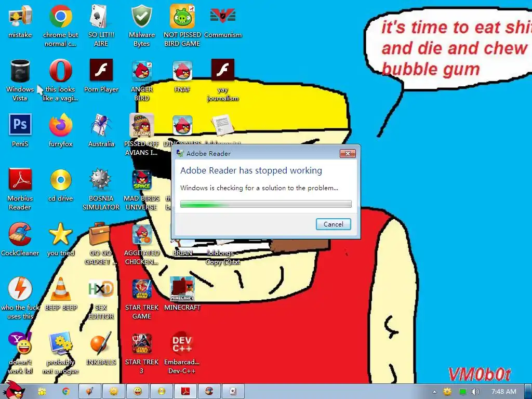Launch the orange lightning bolt desktop icon

click(x=20, y=299)
